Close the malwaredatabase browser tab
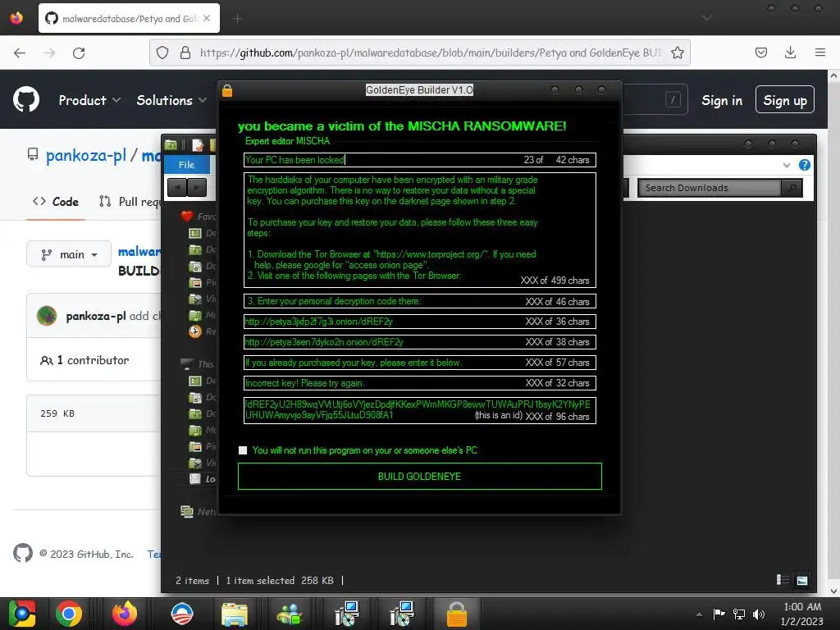This screenshot has height=630, width=840. click(207, 18)
